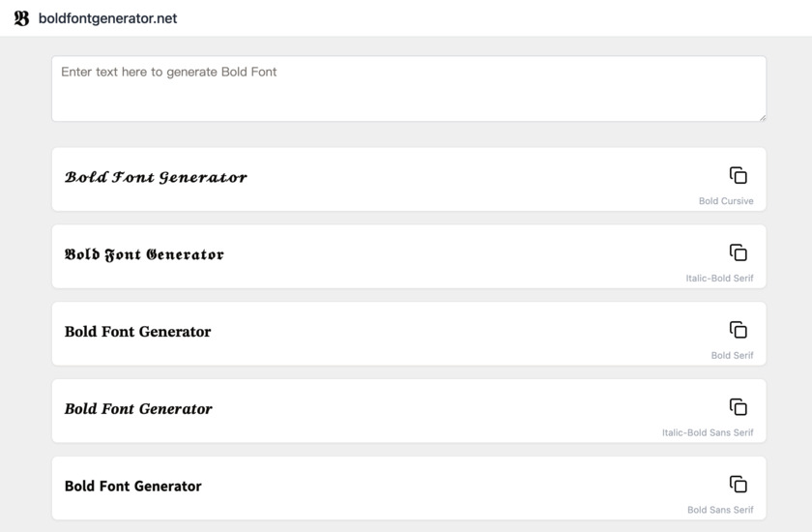
Task: Click the Italic-Bold Sans Serif style label
Action: coord(708,433)
